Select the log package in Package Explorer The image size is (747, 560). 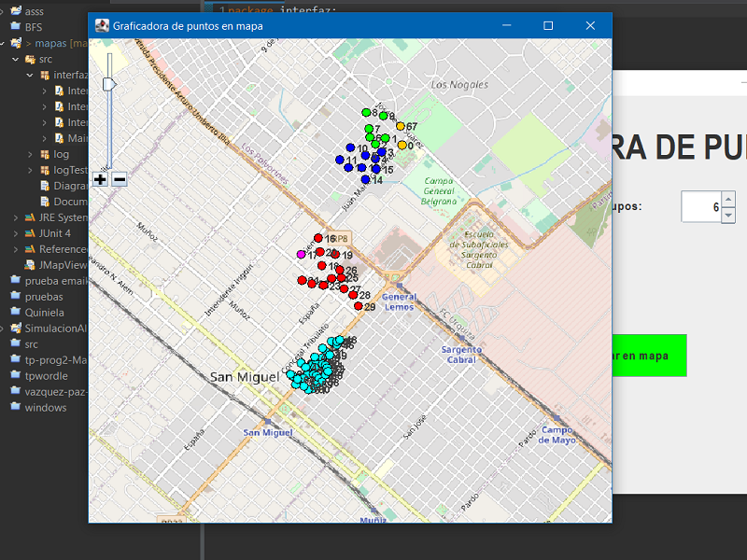pos(59,152)
